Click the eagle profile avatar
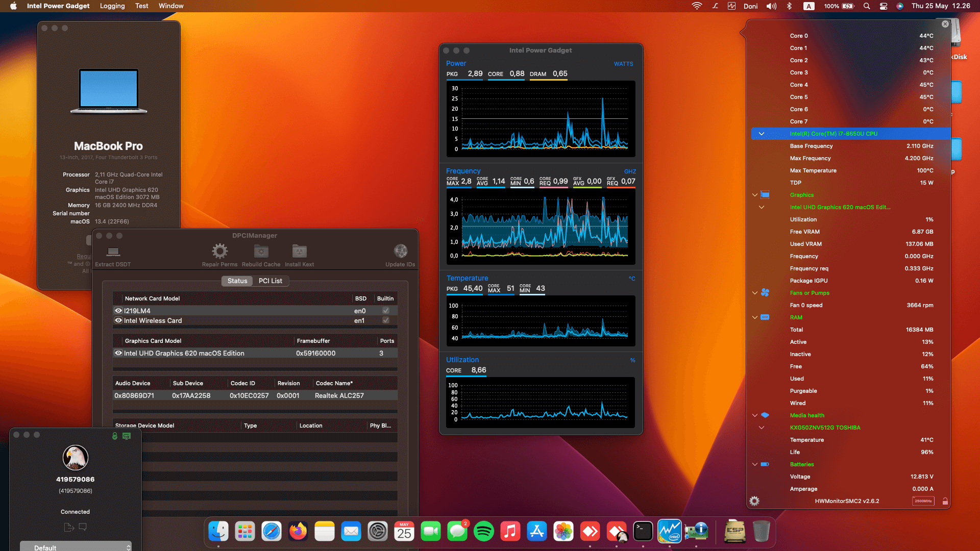 (x=76, y=458)
